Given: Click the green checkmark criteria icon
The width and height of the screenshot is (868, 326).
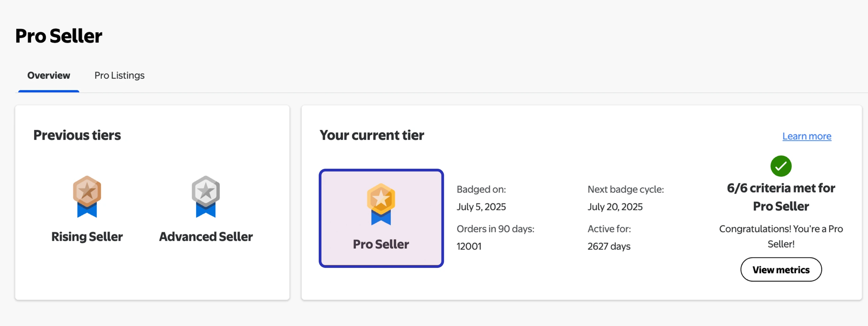Looking at the screenshot, I should [781, 166].
